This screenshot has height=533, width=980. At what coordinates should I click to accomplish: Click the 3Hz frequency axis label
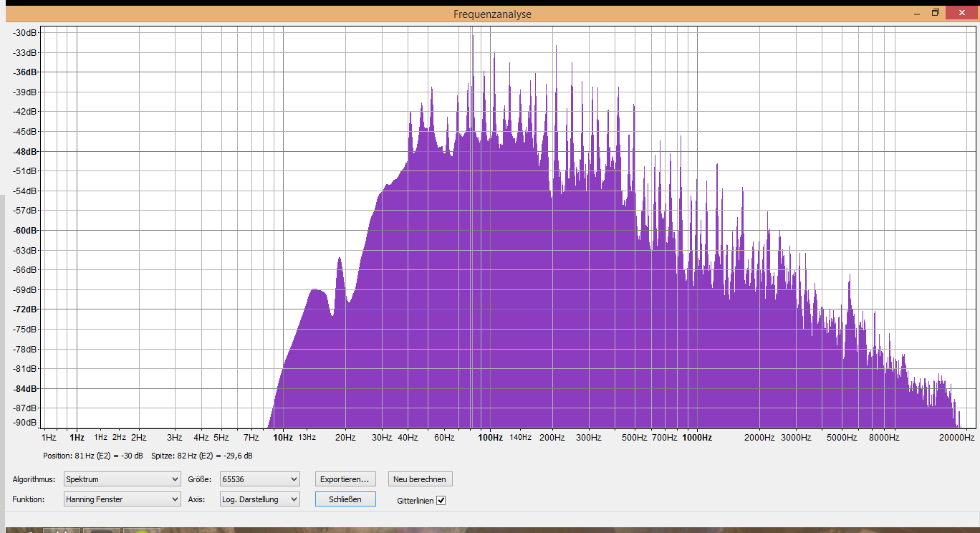pyautogui.click(x=175, y=437)
